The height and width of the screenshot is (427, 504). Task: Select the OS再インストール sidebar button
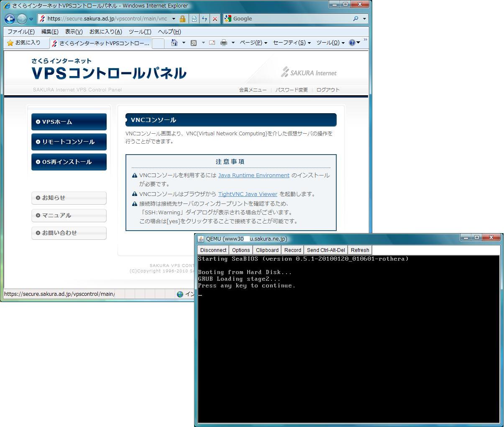[x=69, y=162]
